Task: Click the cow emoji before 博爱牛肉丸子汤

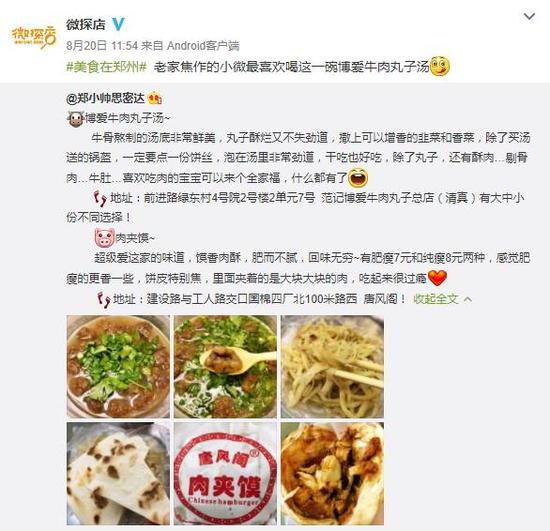Action: pyautogui.click(x=75, y=119)
